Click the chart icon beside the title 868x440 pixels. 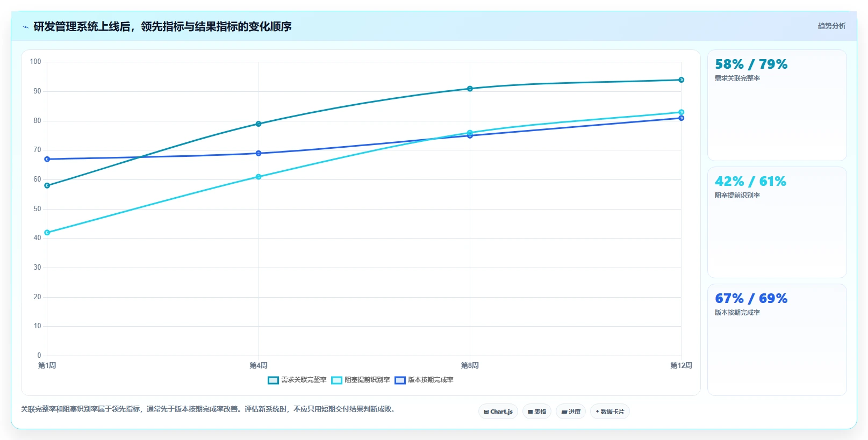pyautogui.click(x=25, y=27)
